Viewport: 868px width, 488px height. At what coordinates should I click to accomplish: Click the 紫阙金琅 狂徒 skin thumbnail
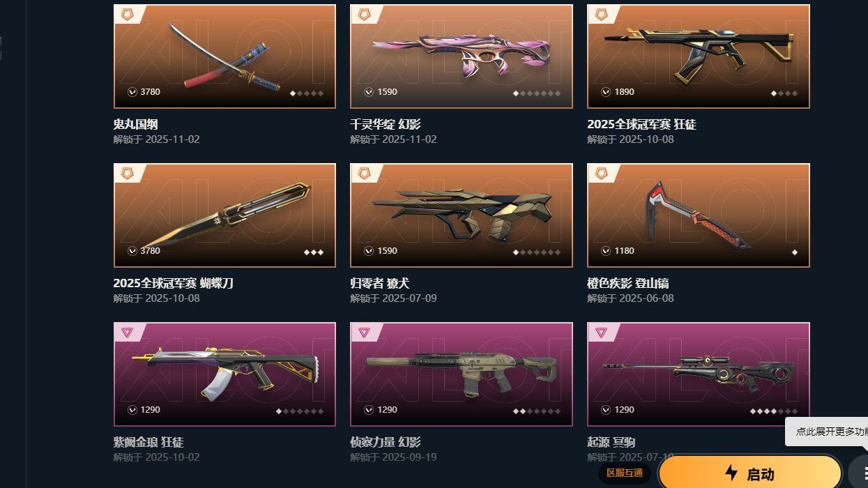pos(224,374)
